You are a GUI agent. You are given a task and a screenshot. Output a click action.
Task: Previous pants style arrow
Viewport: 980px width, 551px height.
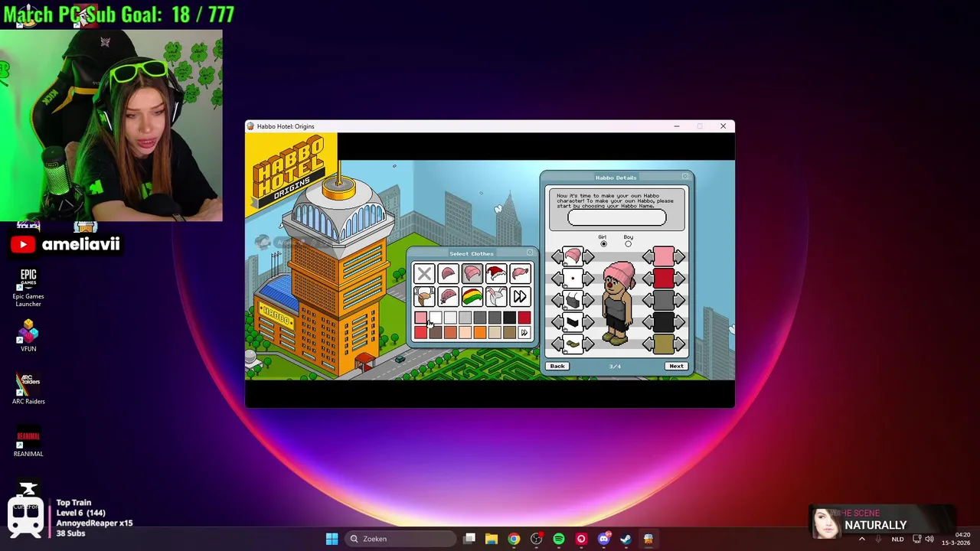(x=557, y=322)
